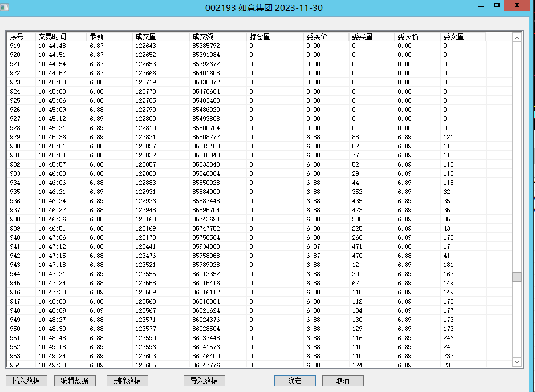Viewport: 535px width, 392px height.
Task: Confirm with the 确定 button
Action: pos(295,381)
